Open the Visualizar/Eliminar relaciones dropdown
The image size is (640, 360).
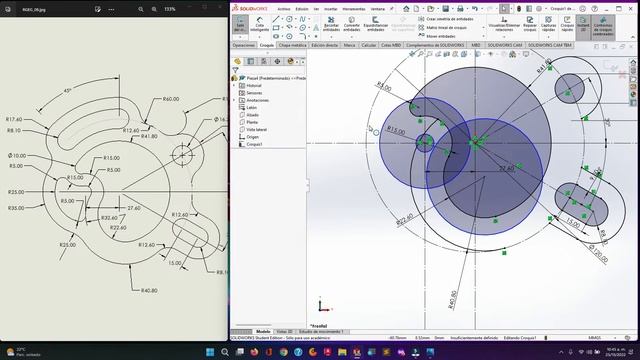coord(504,37)
